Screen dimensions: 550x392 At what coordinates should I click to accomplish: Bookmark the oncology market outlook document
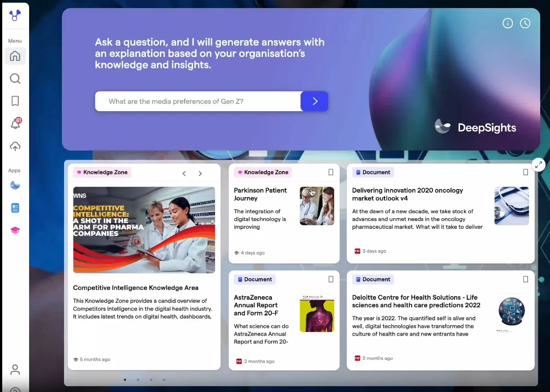click(x=526, y=172)
